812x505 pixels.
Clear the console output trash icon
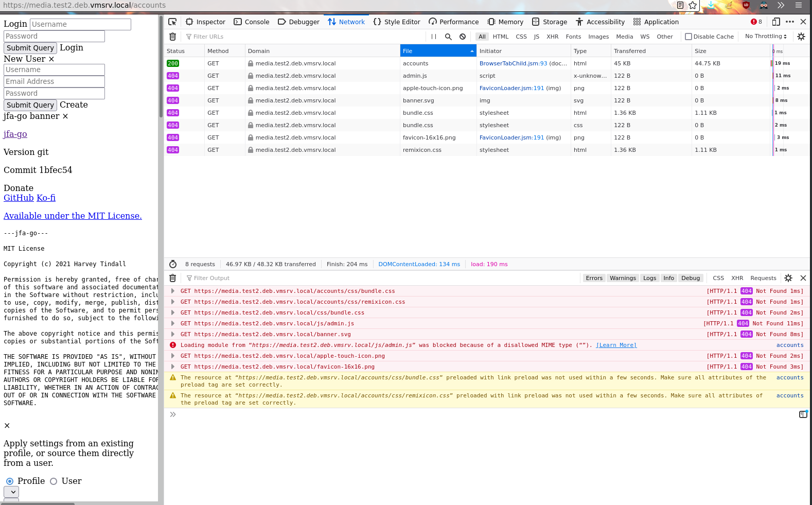click(173, 278)
